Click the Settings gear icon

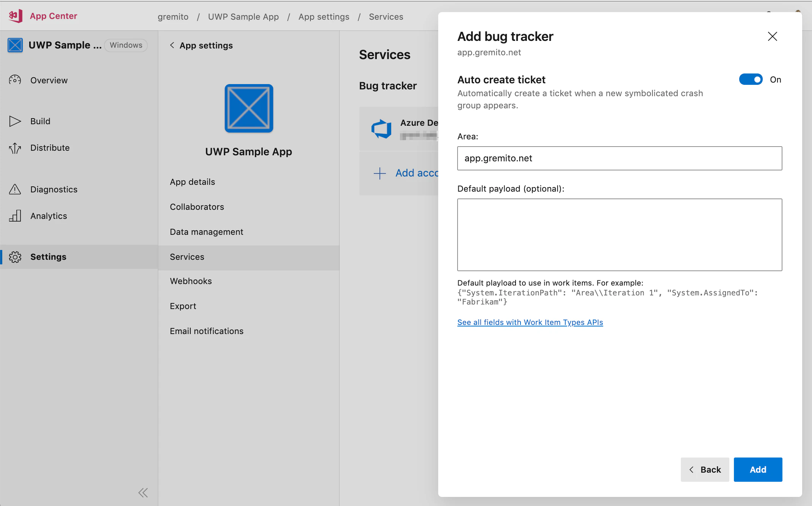[15, 257]
